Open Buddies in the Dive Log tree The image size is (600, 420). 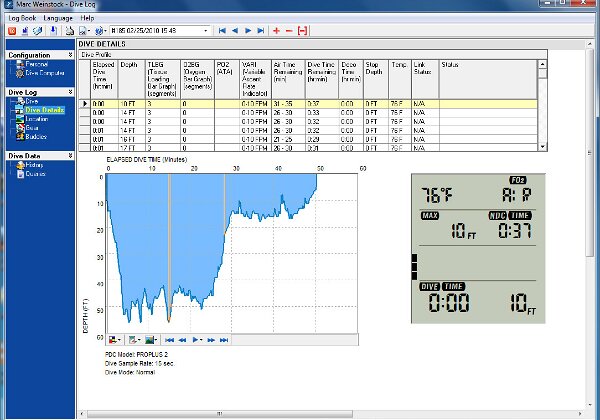pyautogui.click(x=38, y=135)
